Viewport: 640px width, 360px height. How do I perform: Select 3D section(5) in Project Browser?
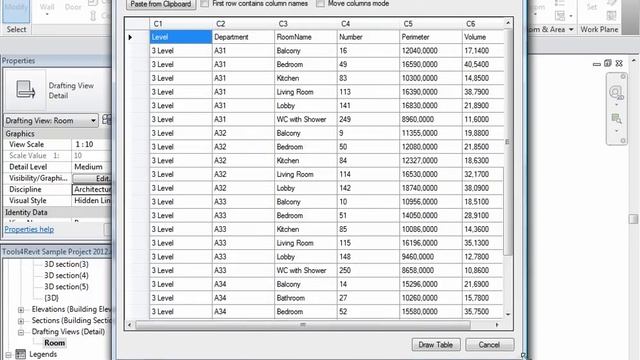click(x=66, y=287)
